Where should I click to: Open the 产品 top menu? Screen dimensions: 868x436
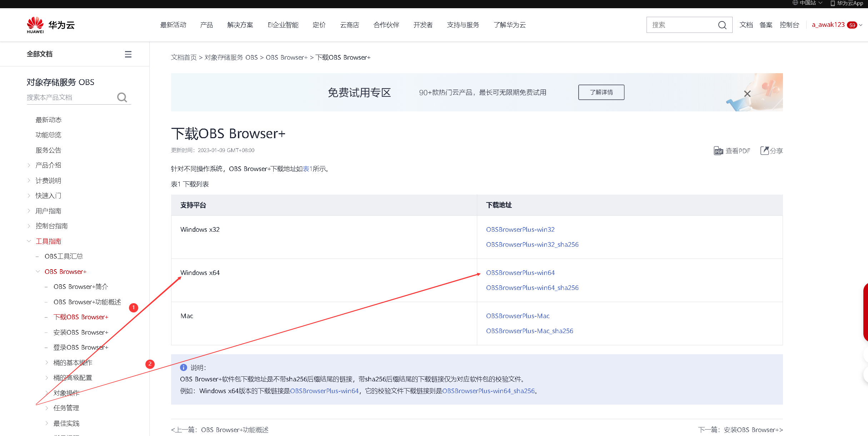tap(206, 25)
